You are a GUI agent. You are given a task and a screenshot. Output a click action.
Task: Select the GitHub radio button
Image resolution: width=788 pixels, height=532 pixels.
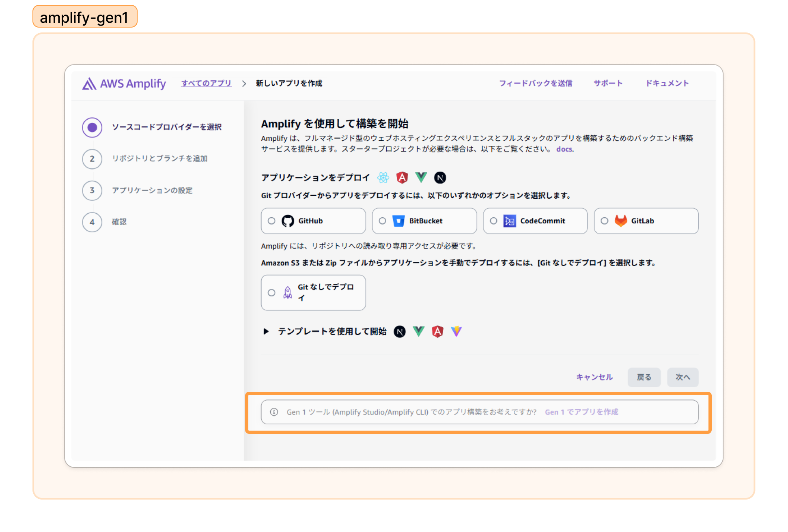271,221
